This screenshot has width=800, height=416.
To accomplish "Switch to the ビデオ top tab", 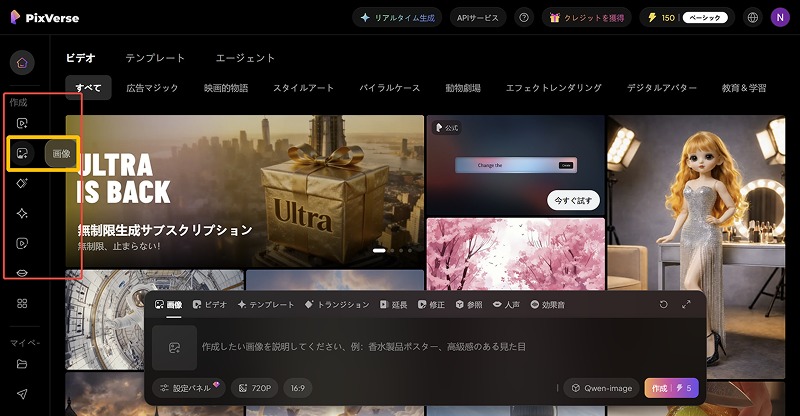I will pyautogui.click(x=80, y=58).
